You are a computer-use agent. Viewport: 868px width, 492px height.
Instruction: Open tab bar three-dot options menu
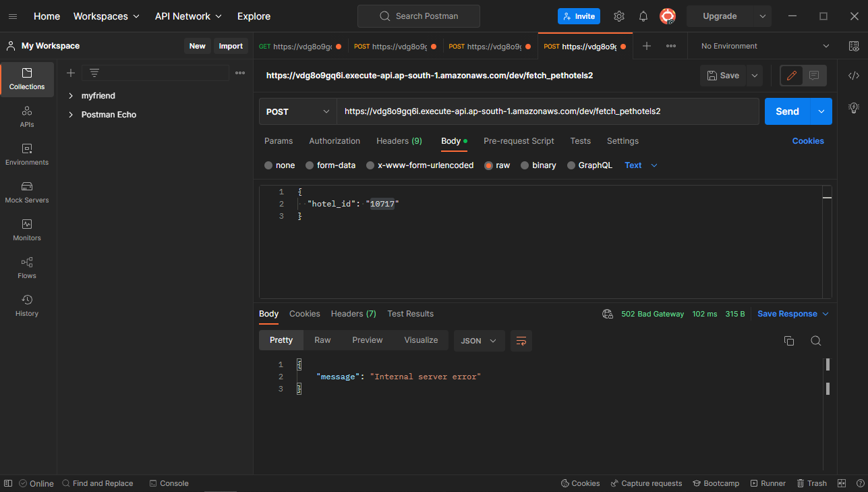pyautogui.click(x=671, y=46)
